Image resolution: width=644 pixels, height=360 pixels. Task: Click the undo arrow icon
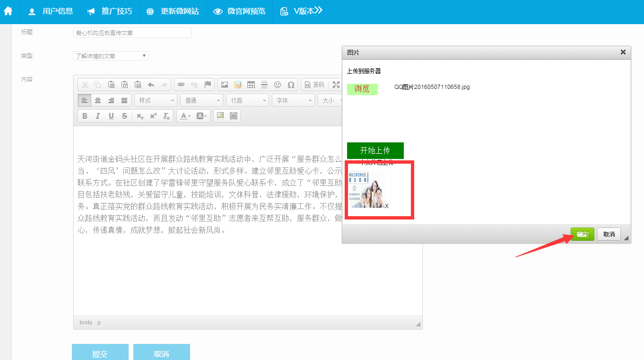pos(151,85)
